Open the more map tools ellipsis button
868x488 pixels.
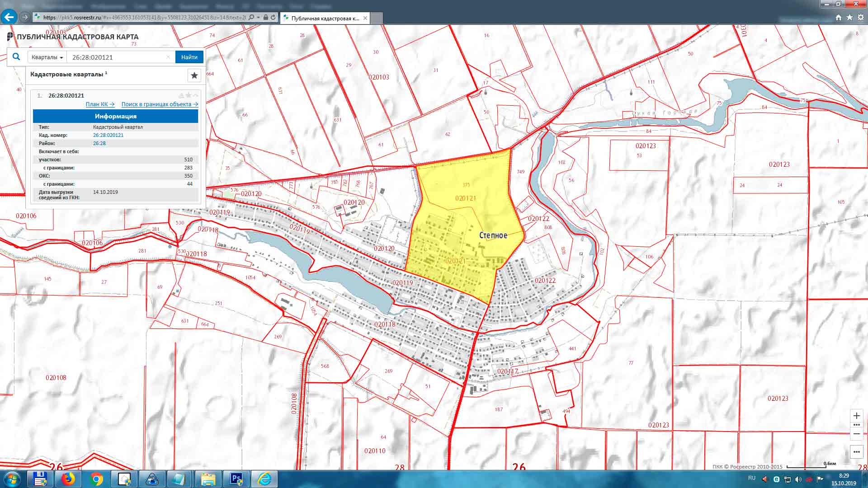pyautogui.click(x=856, y=452)
